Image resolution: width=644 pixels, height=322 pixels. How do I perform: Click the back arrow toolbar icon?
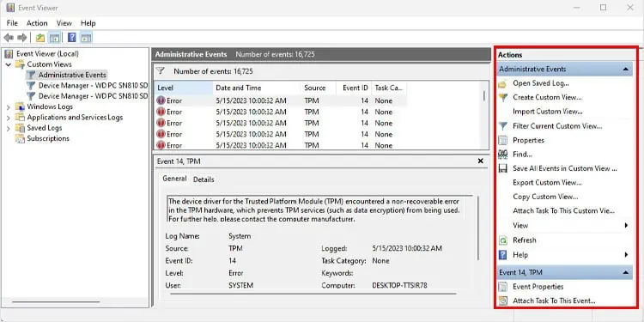(x=9, y=38)
